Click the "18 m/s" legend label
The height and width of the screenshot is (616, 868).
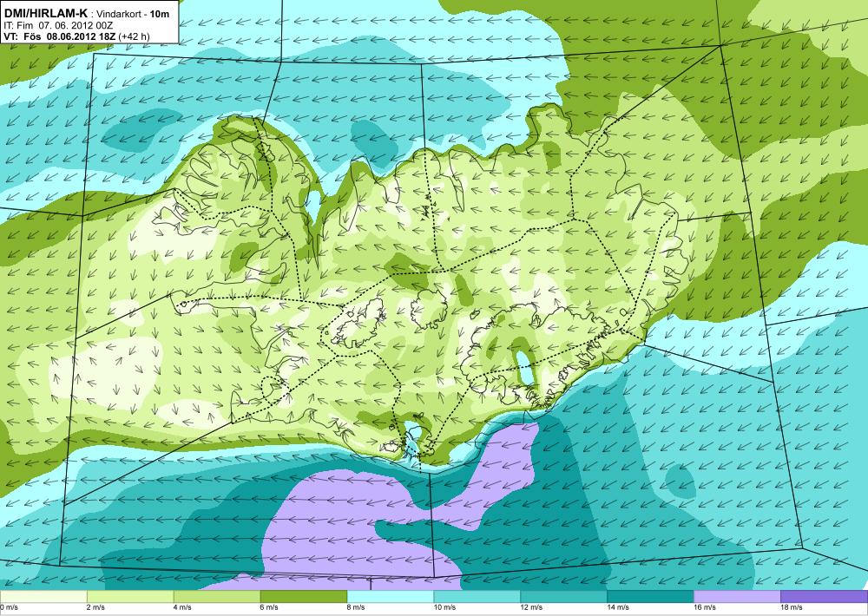792,607
